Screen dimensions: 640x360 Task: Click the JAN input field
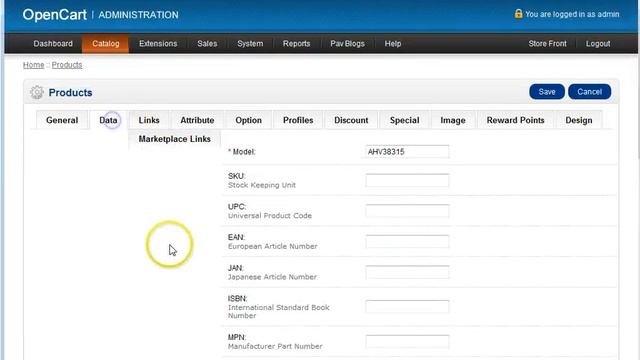[407, 272]
